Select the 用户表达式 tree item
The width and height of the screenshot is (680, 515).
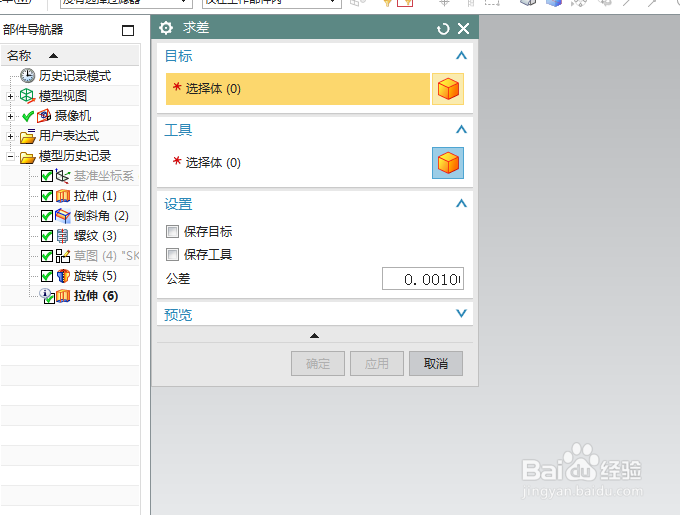[69, 136]
